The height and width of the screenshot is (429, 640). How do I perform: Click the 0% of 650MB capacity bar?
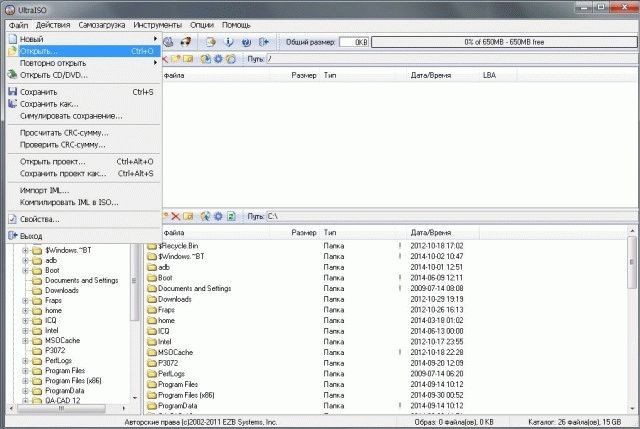coord(504,42)
